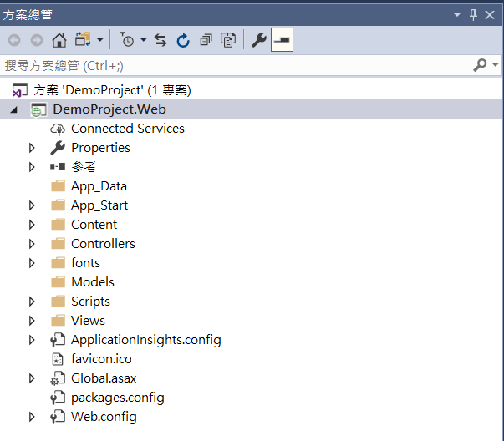504x441 pixels.
Task: Select the Web.config file
Action: pos(103,417)
